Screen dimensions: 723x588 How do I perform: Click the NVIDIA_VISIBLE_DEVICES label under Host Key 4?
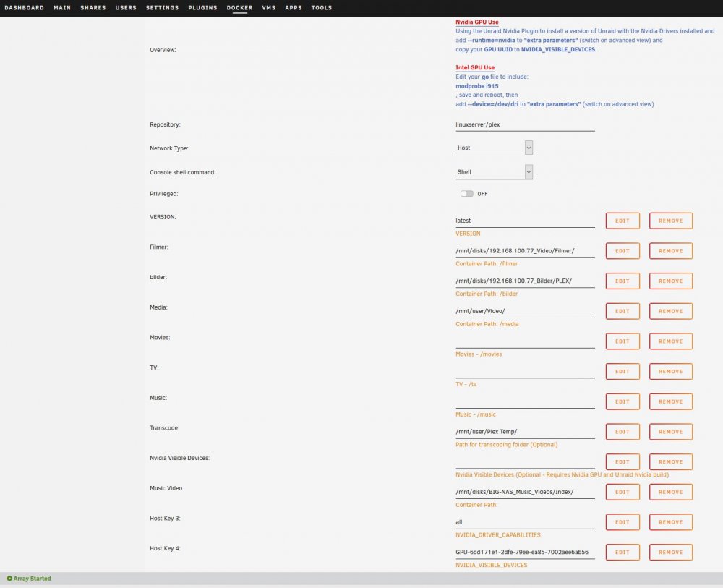click(491, 565)
